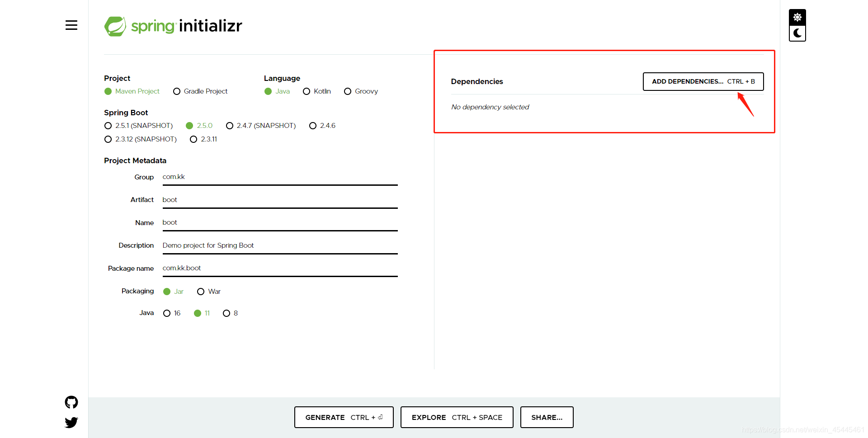Select Spring Boot 2.4.6
The height and width of the screenshot is (438, 868).
coord(322,126)
